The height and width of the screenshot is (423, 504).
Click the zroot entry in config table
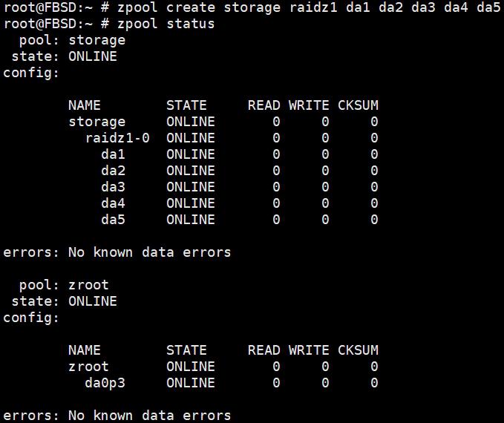[x=88, y=367]
